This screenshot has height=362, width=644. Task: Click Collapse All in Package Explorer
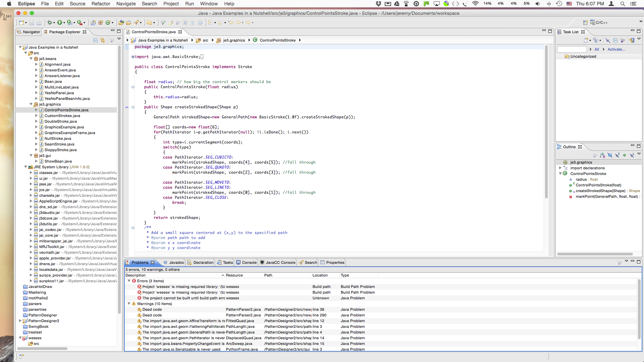tap(96, 40)
